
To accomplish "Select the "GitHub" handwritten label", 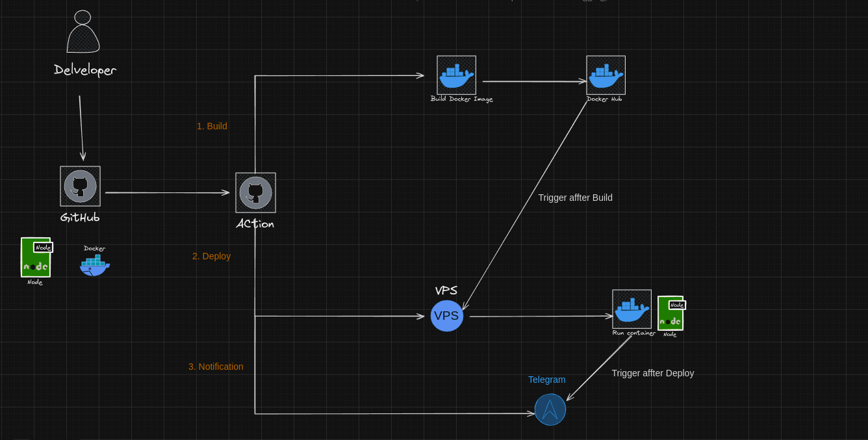I will 80,217.
